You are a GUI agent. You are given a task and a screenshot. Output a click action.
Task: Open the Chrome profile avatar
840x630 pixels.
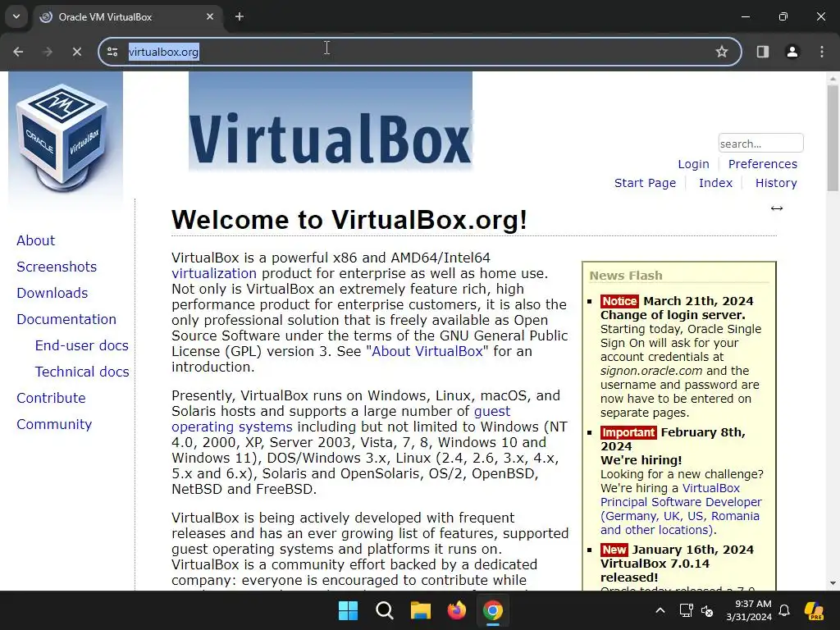[x=792, y=52]
